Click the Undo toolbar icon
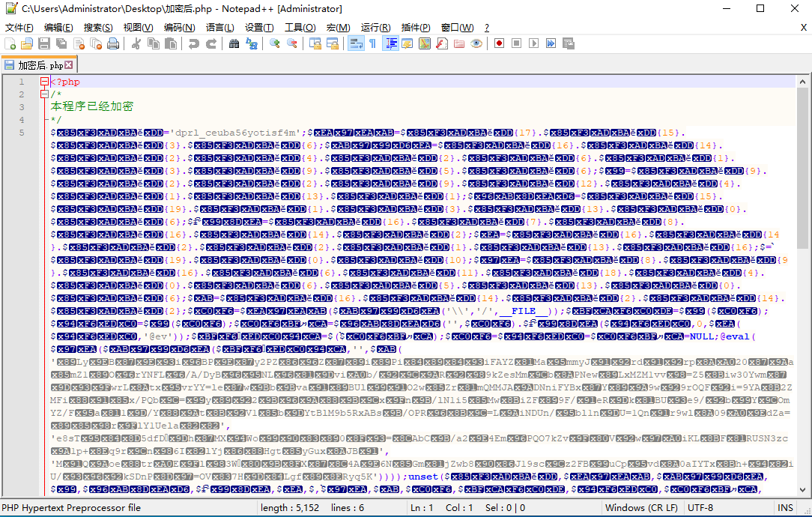The height and width of the screenshot is (517, 812). pos(194,43)
